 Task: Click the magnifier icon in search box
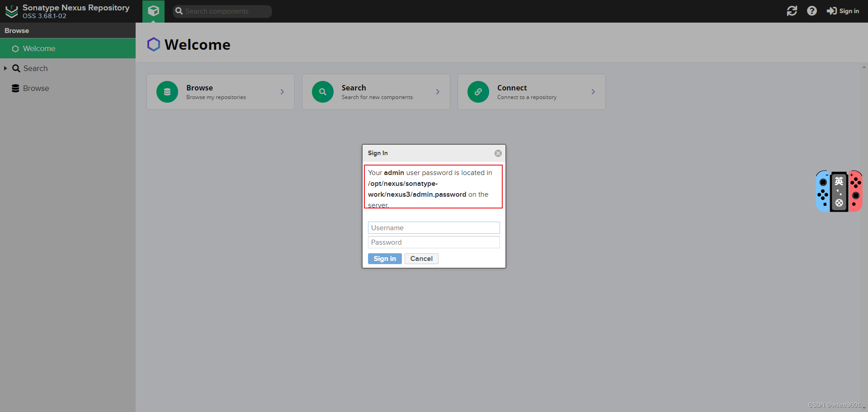(x=179, y=11)
